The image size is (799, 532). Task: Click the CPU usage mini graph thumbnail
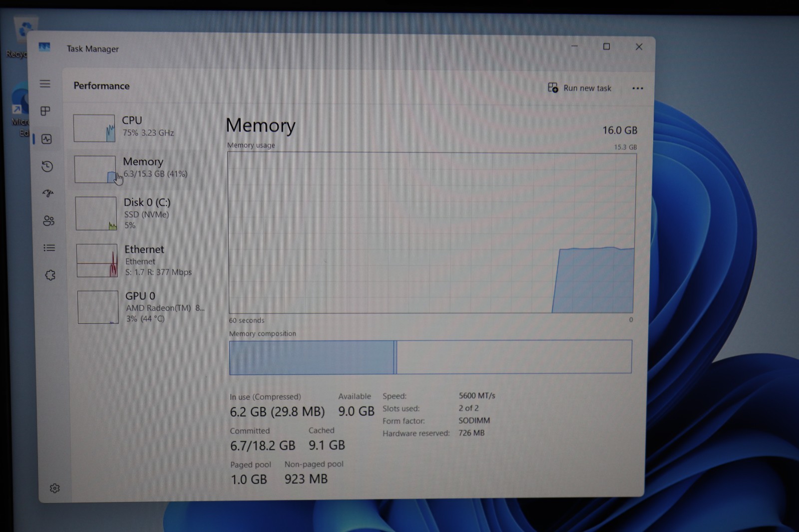point(94,128)
